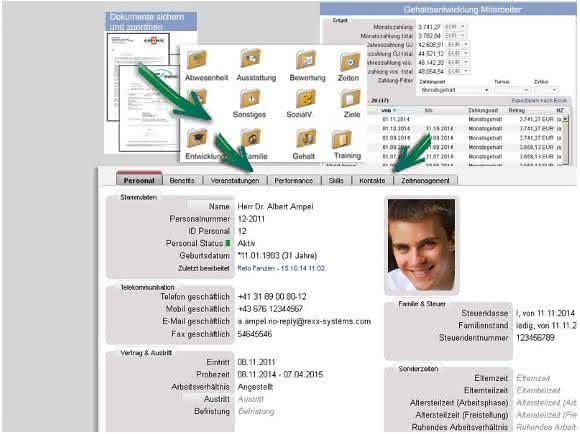This screenshot has height=434, width=580.
Task: Switch to the Personal tab
Action: coord(139,180)
